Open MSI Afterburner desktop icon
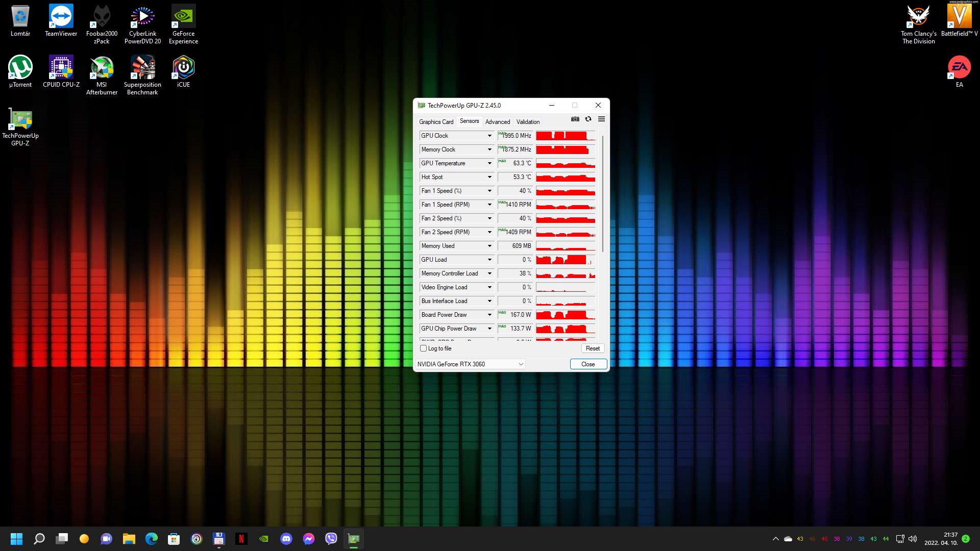This screenshot has width=980, height=551. pos(102,76)
